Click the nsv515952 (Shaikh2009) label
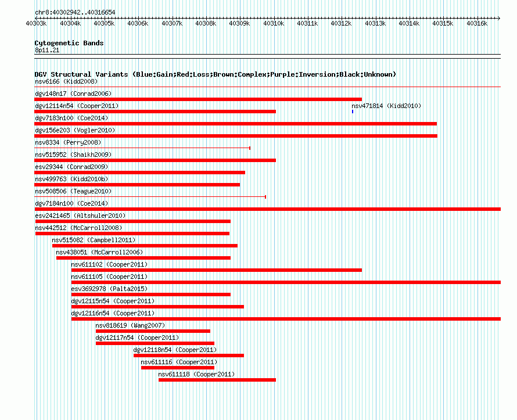The width and height of the screenshot is (517, 420). click(73, 155)
